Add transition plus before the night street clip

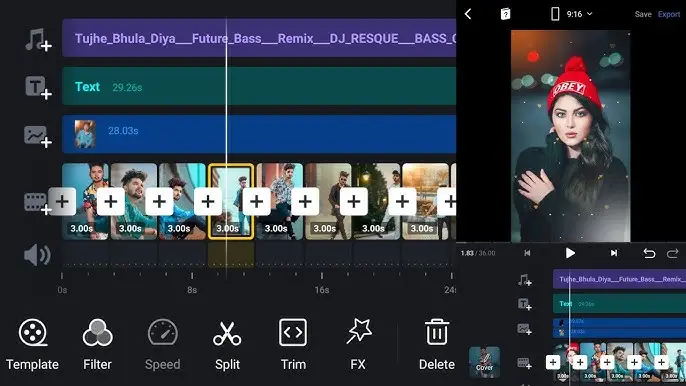(354, 201)
